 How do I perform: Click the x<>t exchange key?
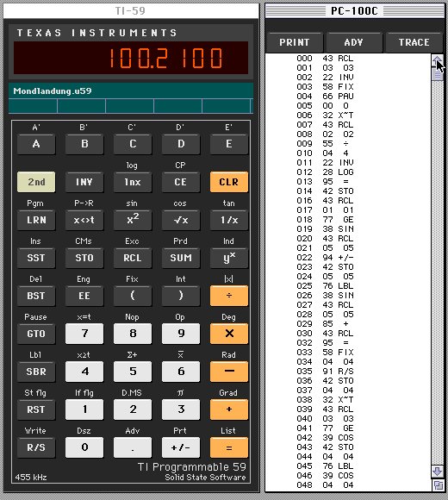pyautogui.click(x=84, y=220)
